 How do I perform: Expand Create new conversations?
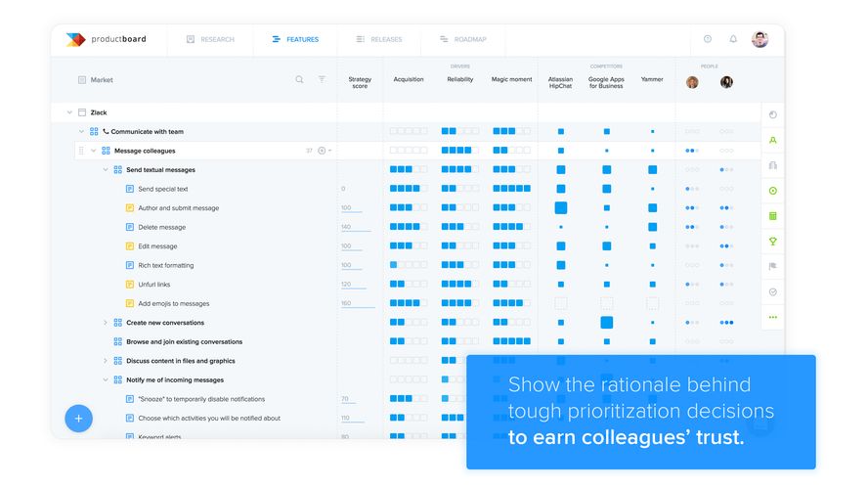pos(106,323)
